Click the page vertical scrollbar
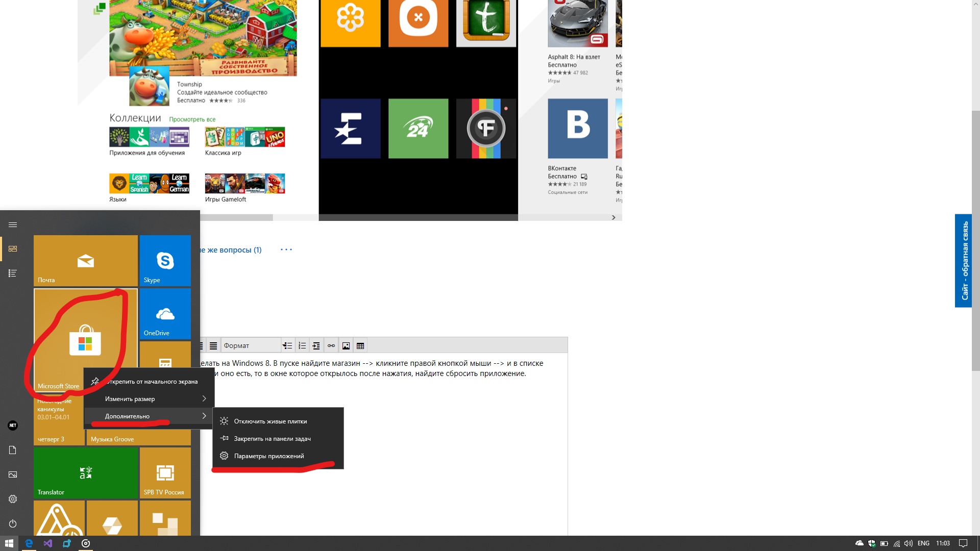This screenshot has height=551, width=980. tap(975, 240)
